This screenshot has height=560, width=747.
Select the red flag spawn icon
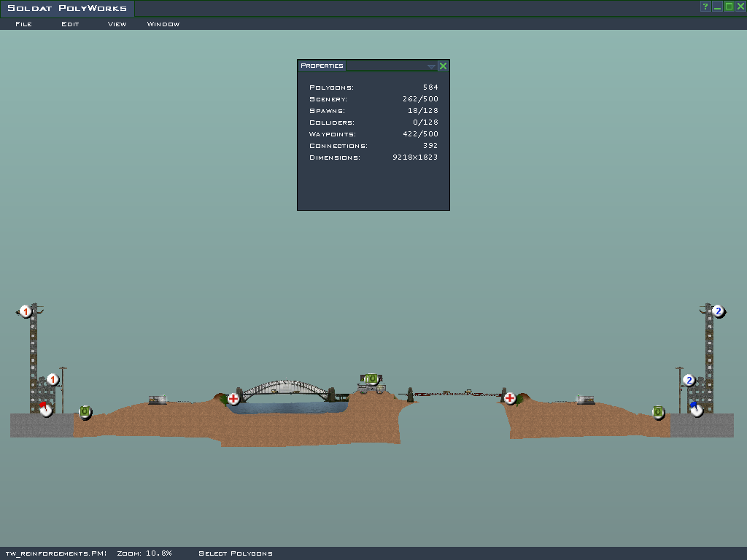pos(46,409)
